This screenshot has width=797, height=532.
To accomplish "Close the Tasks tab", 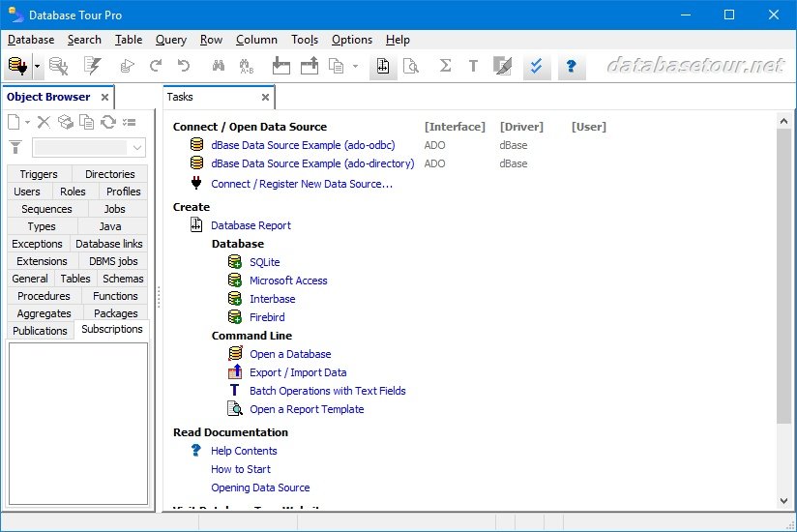I will pyautogui.click(x=265, y=97).
